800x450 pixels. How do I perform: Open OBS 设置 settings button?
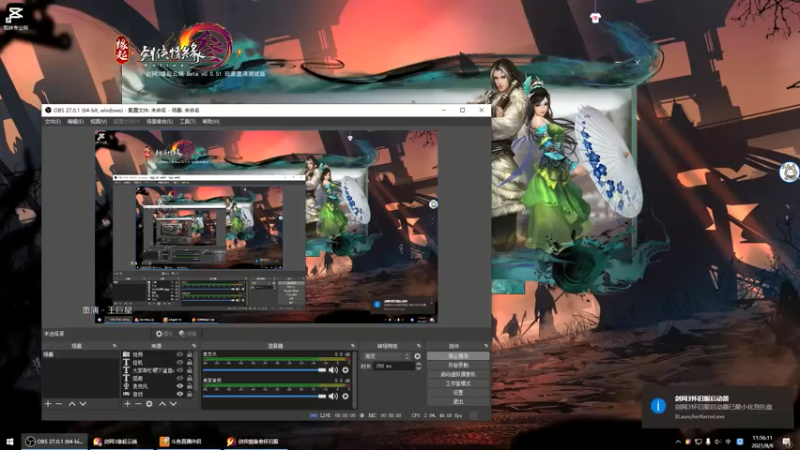458,393
